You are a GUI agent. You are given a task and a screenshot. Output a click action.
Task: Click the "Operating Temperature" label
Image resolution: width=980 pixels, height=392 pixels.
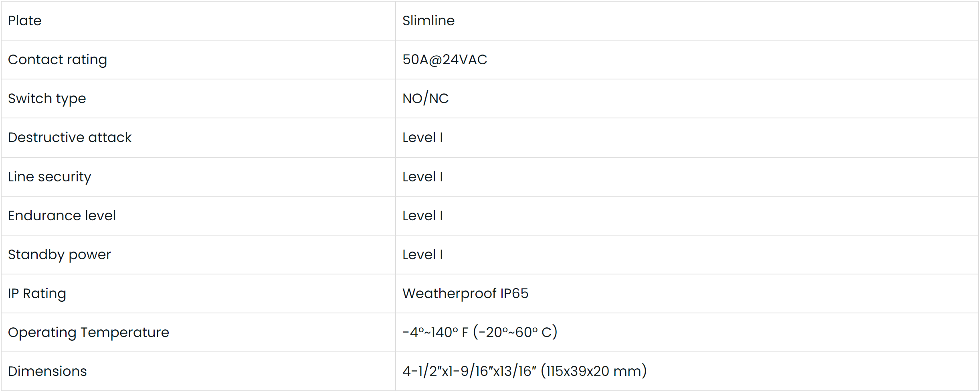pos(89,333)
